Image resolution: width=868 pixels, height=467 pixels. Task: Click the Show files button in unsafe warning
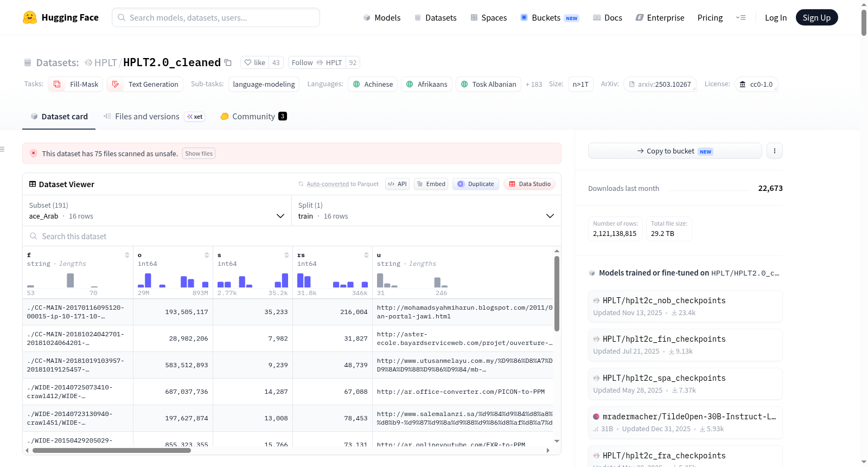pyautogui.click(x=199, y=153)
